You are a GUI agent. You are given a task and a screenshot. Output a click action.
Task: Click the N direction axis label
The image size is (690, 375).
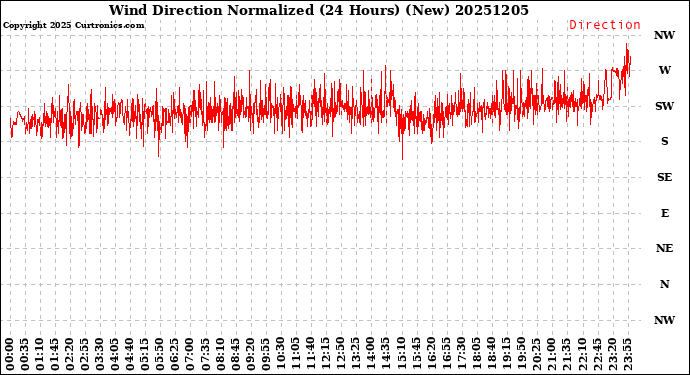[664, 284]
